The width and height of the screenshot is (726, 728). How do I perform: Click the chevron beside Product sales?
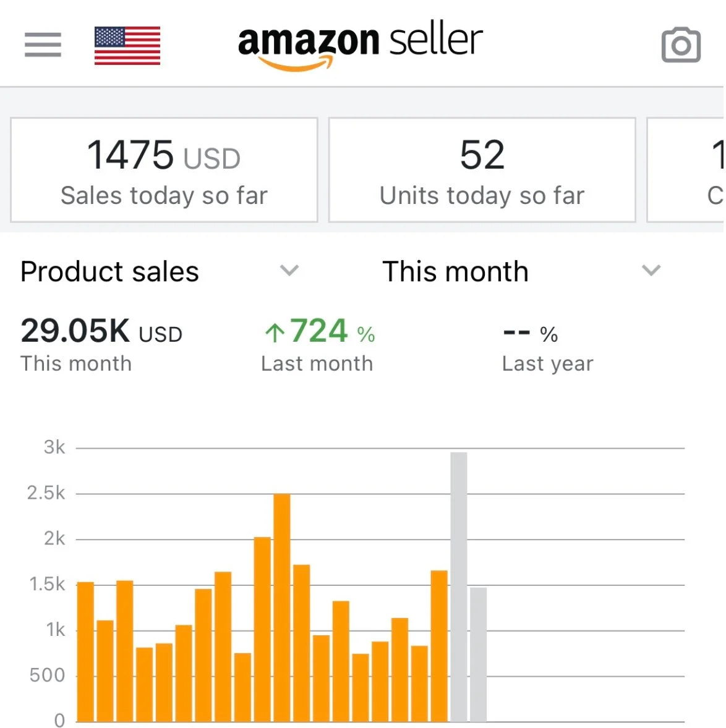(x=289, y=270)
